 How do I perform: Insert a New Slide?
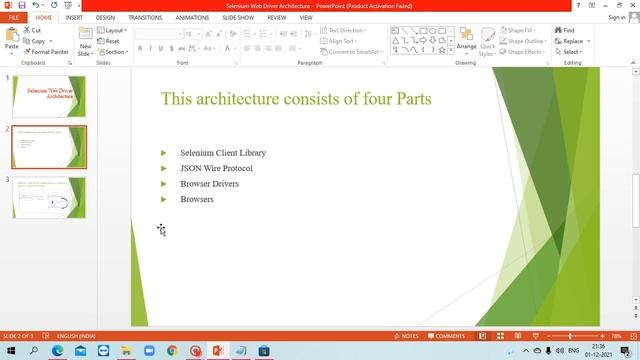coord(85,42)
